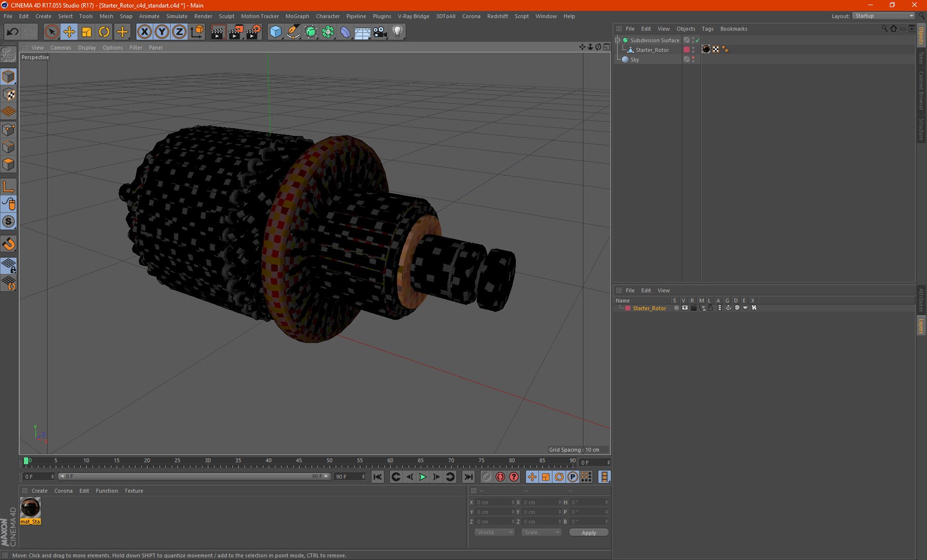The image size is (927, 560).
Task: Open Object Manager Tags menu
Action: click(x=708, y=29)
